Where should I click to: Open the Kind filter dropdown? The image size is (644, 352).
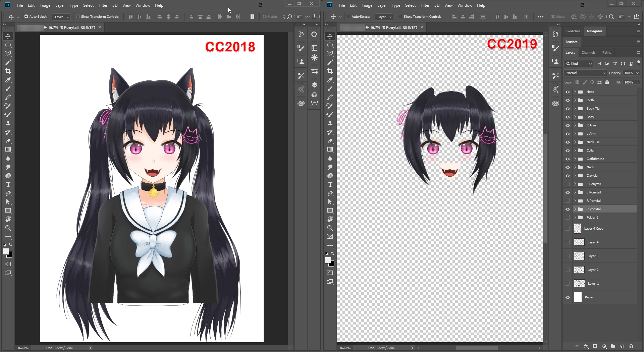pos(579,63)
